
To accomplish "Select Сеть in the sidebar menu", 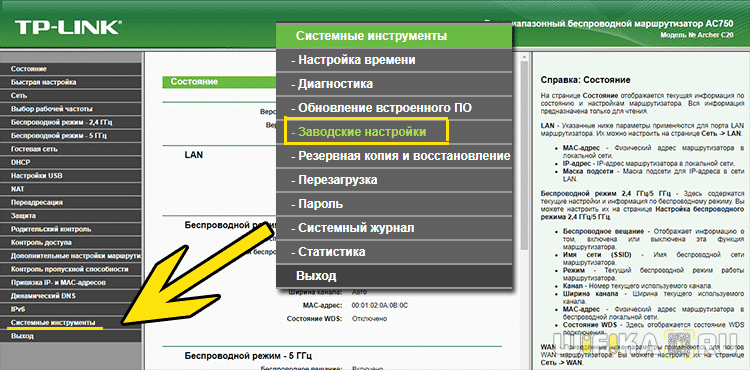I will coord(71,96).
